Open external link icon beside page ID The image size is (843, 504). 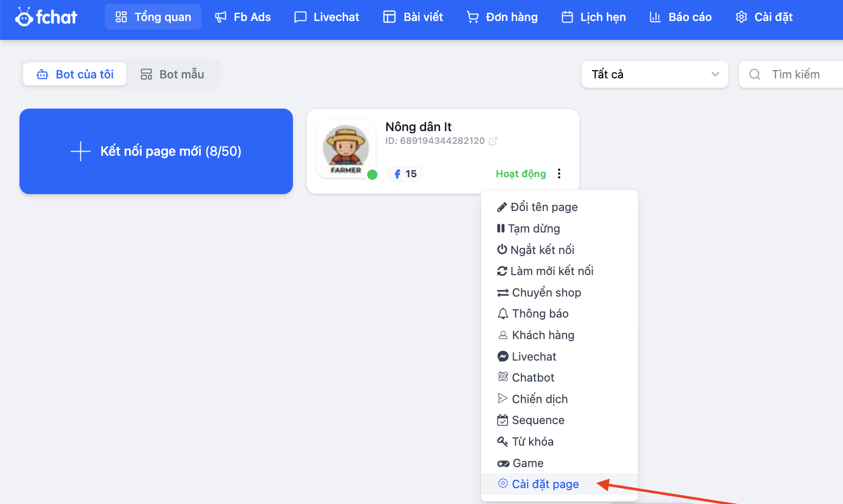point(493,141)
